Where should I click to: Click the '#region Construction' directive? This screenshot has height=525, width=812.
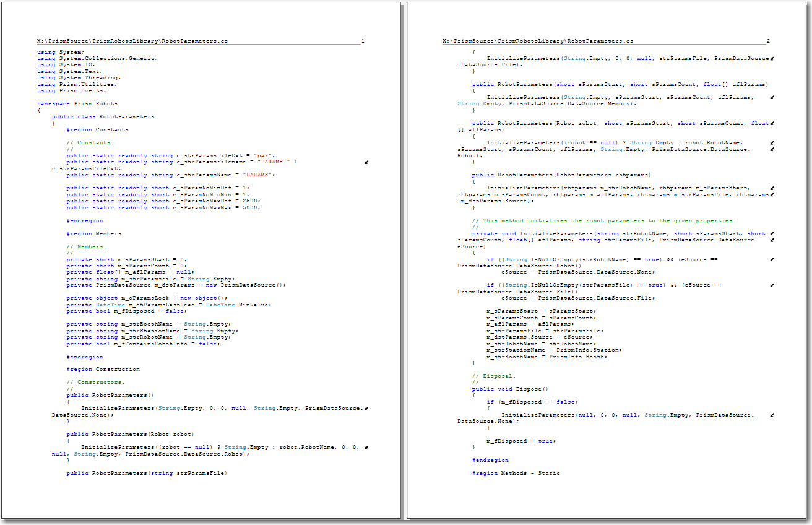tap(103, 369)
